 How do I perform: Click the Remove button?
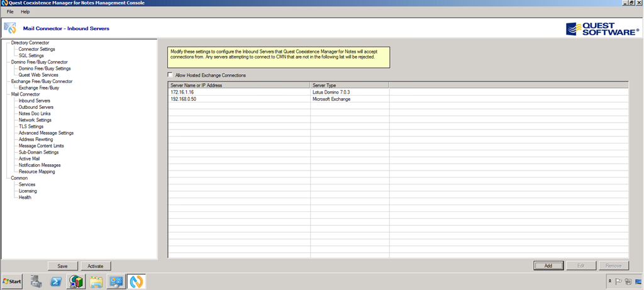coord(614,265)
